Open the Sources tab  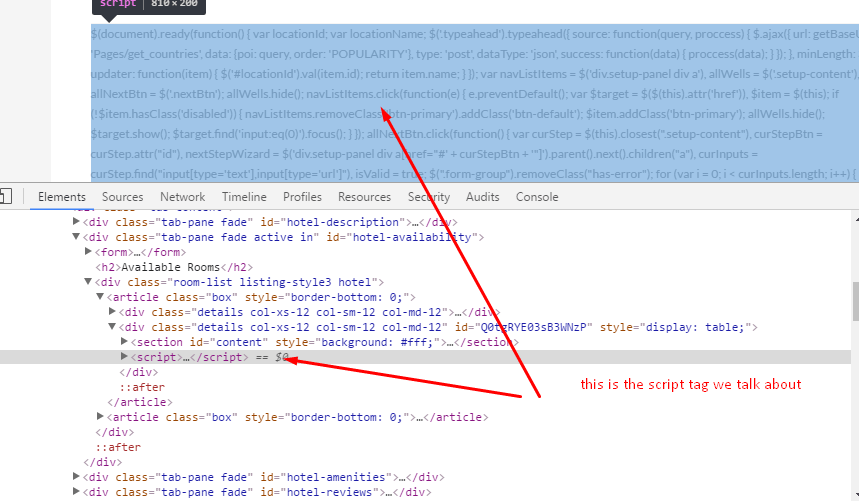coord(122,197)
